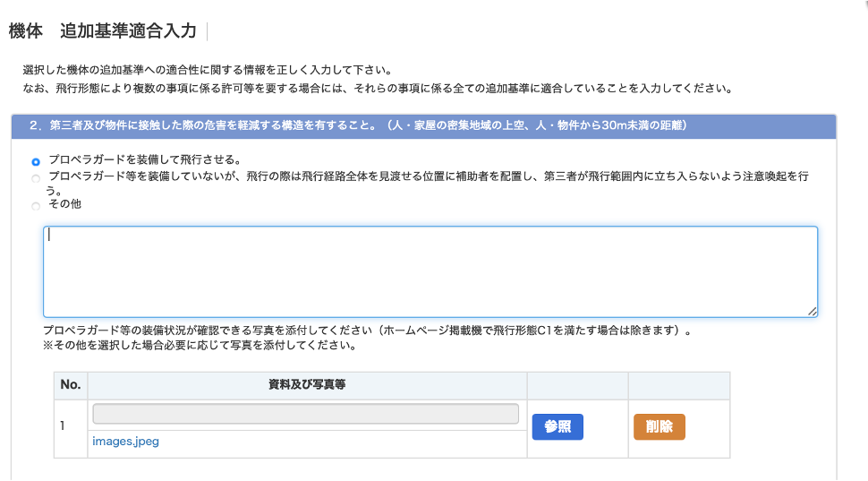Viewport: 868px width, 481px height.
Task: Click the grey file path field in row 1
Action: (x=305, y=414)
